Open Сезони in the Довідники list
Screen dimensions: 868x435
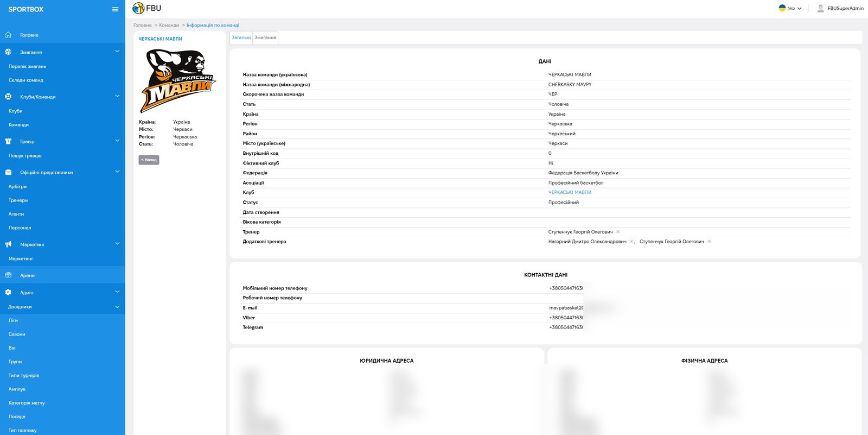click(x=17, y=335)
